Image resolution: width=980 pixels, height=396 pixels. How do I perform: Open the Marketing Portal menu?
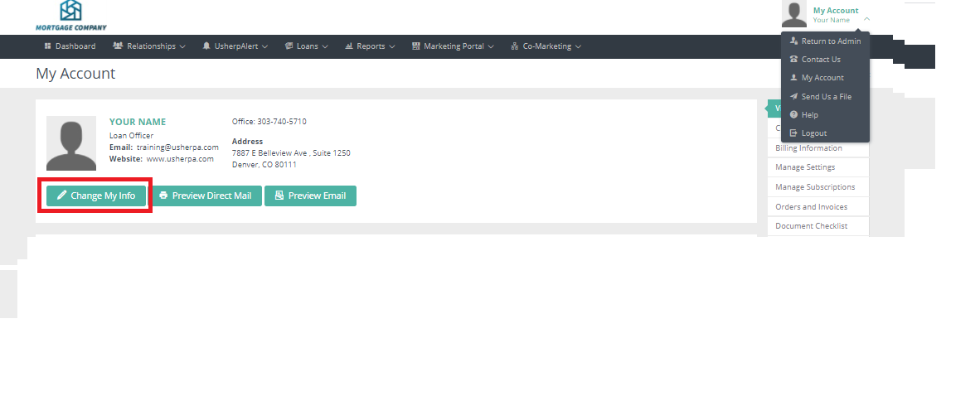click(x=453, y=46)
